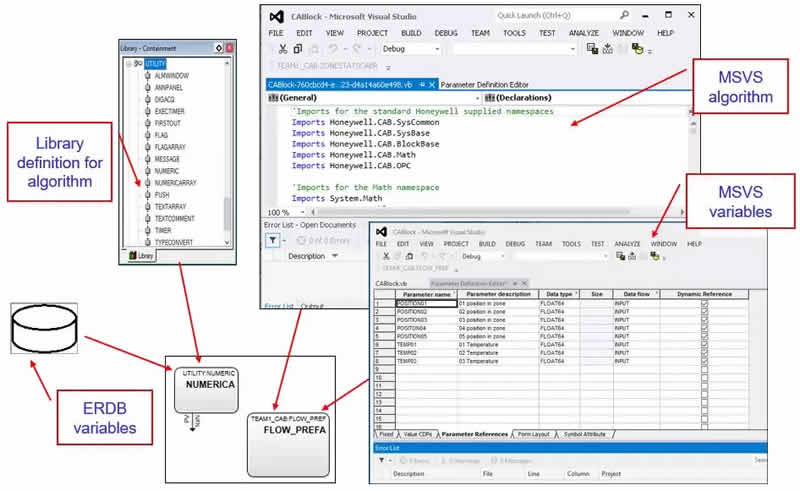Close the Parameter Definition Editor tab in the lower window
800x491 pixels.
tap(524, 283)
